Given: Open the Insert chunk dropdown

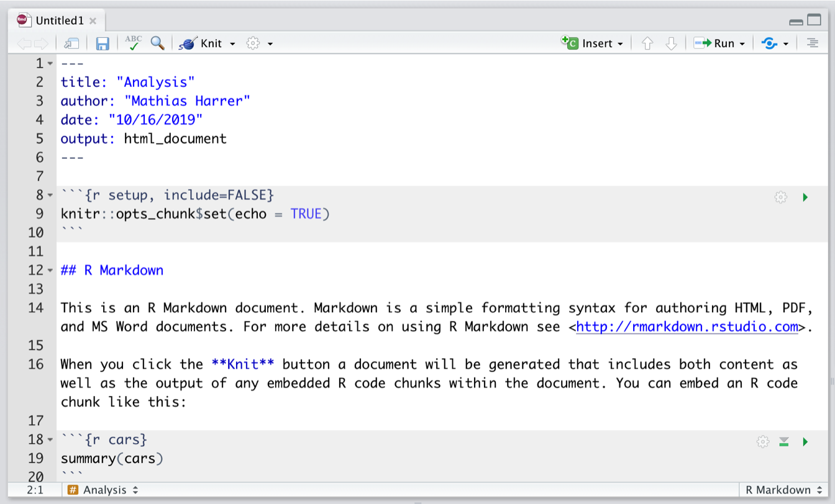Looking at the screenshot, I should [x=595, y=43].
